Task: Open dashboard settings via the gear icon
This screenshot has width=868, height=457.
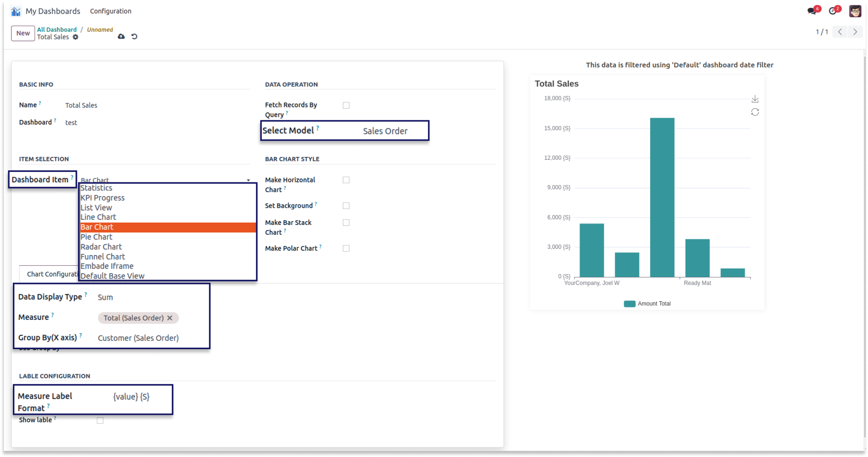Action: click(76, 37)
